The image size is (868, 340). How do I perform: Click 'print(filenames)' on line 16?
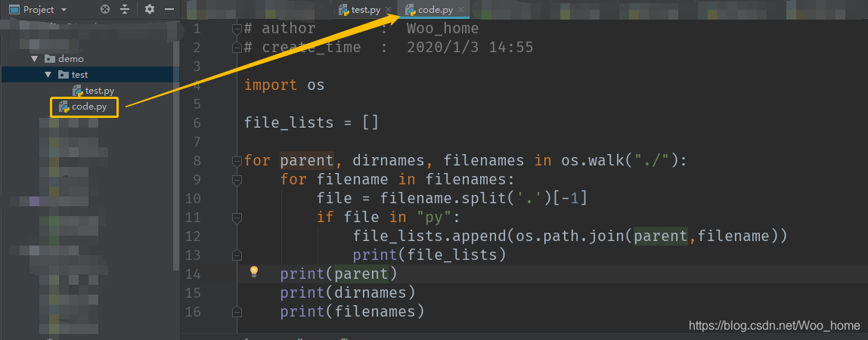[x=352, y=311]
